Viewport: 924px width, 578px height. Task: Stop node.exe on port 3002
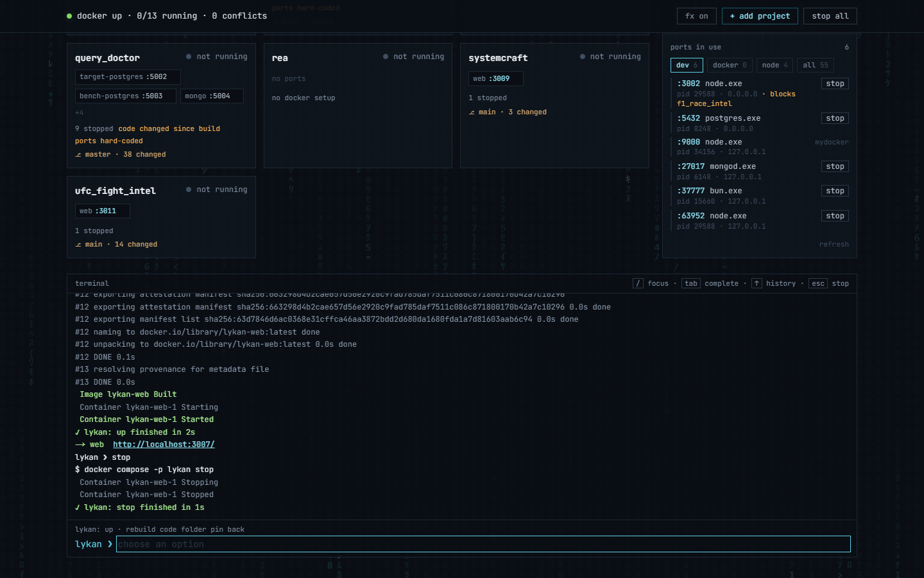click(835, 83)
